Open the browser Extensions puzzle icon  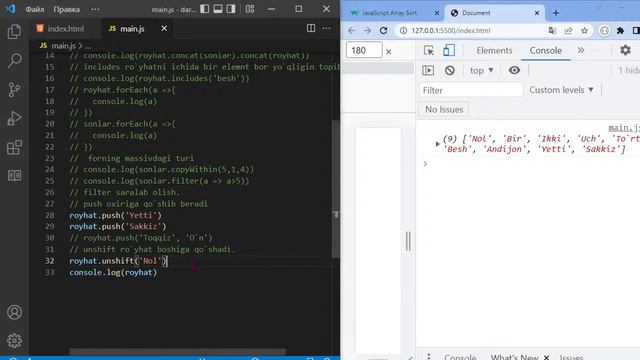620,31
